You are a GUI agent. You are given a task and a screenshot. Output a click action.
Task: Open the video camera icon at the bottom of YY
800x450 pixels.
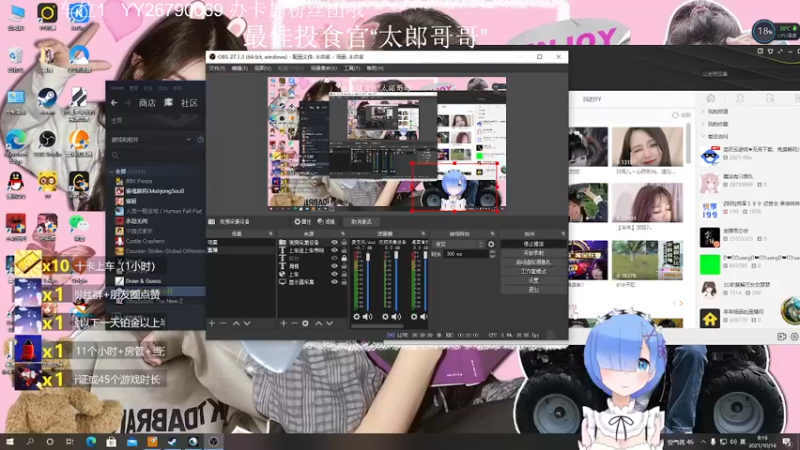click(x=782, y=336)
